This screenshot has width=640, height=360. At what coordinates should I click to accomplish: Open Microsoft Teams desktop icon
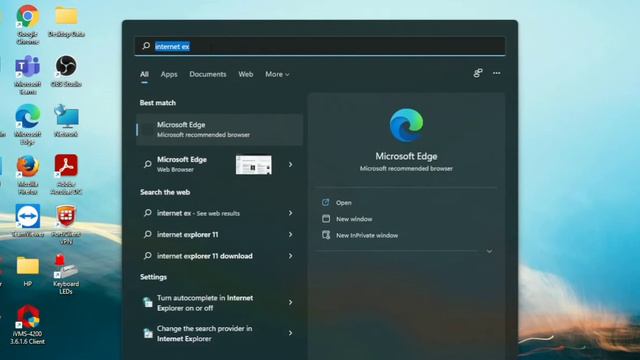pos(27,67)
